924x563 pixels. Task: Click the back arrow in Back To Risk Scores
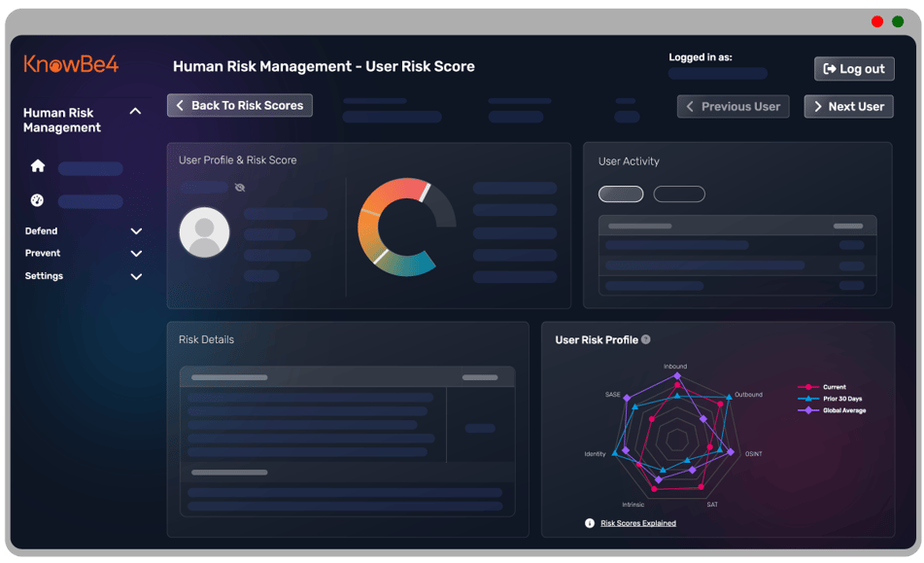click(x=181, y=105)
